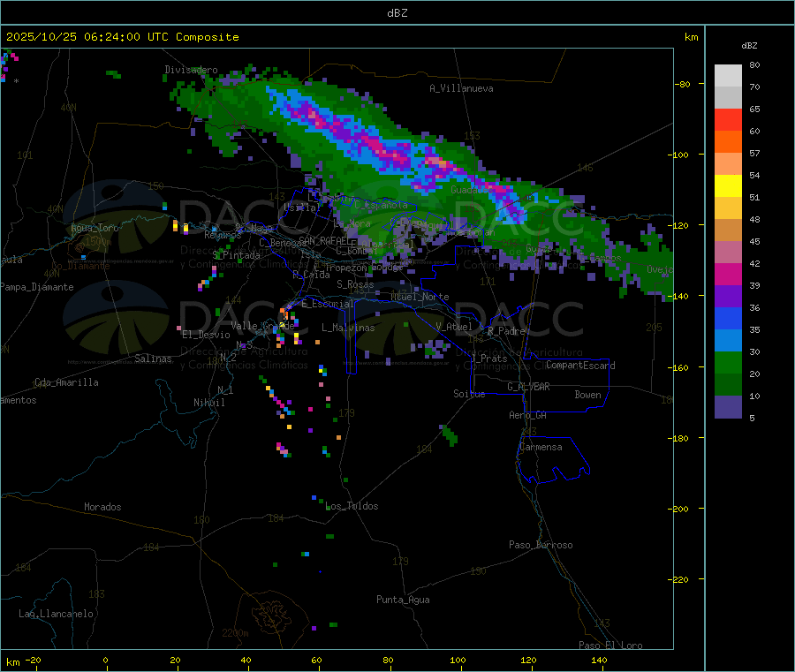Click the purple 36-39 dBZ legend swatch

point(728,297)
